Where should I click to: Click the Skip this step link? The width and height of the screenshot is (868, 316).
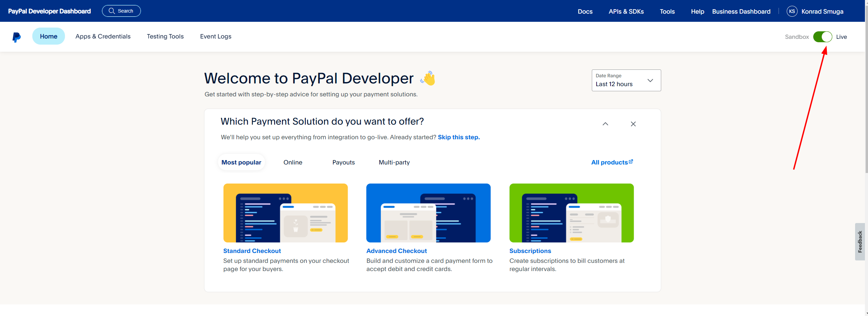458,137
